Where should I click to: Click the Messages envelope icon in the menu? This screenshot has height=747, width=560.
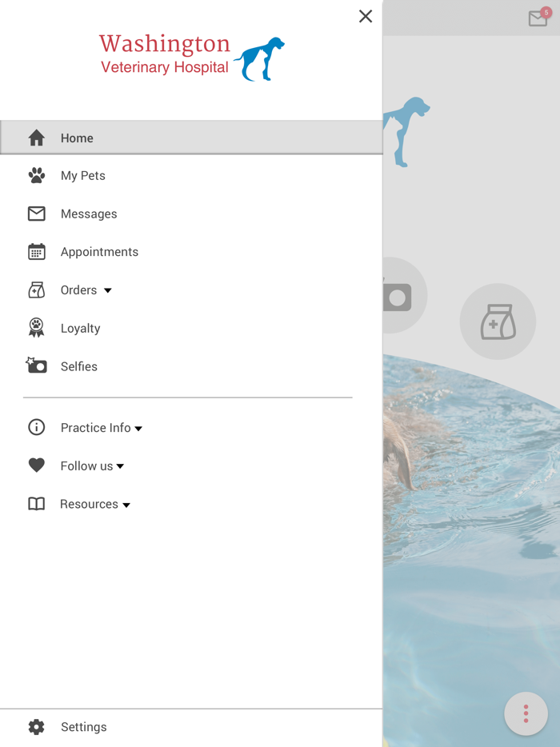pos(36,214)
